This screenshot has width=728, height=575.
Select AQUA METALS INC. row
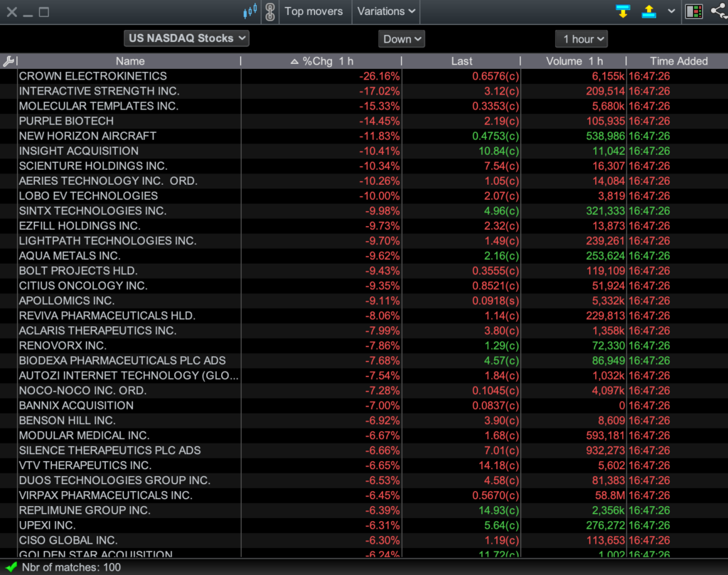[x=364, y=256]
